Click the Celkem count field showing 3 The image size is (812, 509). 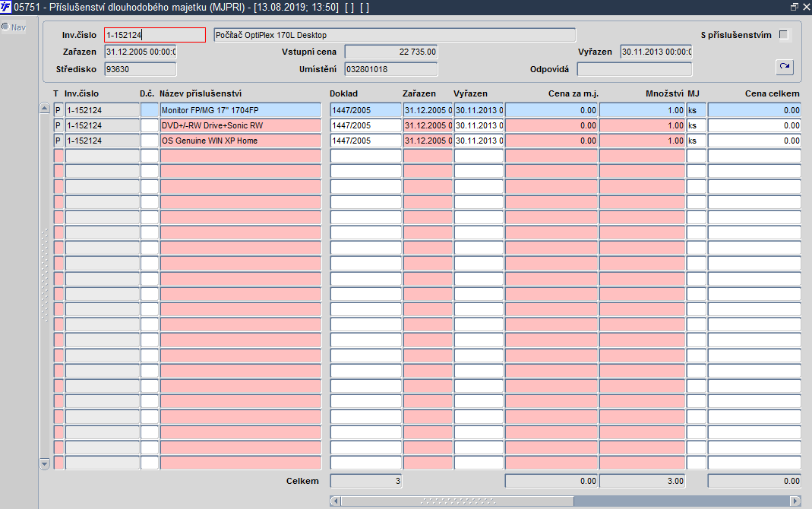(x=365, y=481)
